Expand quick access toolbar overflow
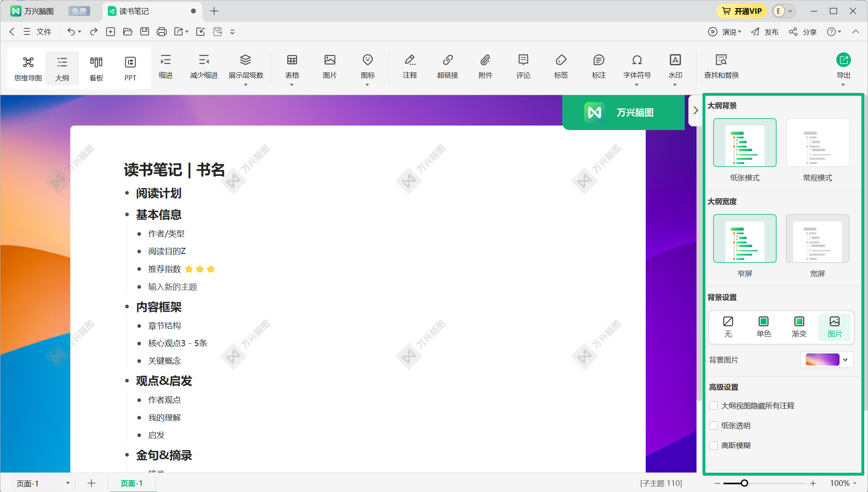 (x=232, y=32)
